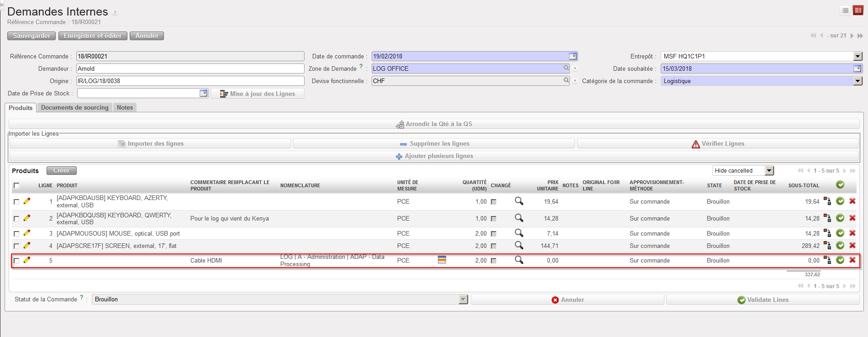Open the Notes tab

coord(125,108)
